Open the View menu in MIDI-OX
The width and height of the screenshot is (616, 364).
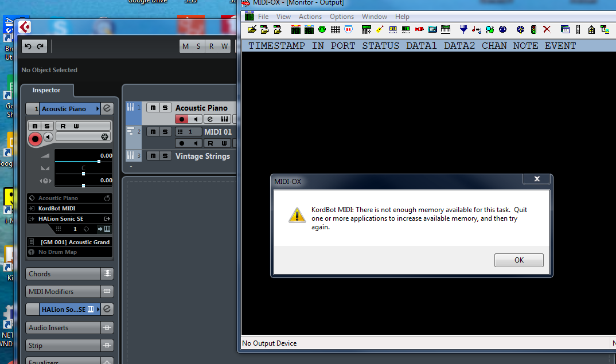tap(283, 17)
